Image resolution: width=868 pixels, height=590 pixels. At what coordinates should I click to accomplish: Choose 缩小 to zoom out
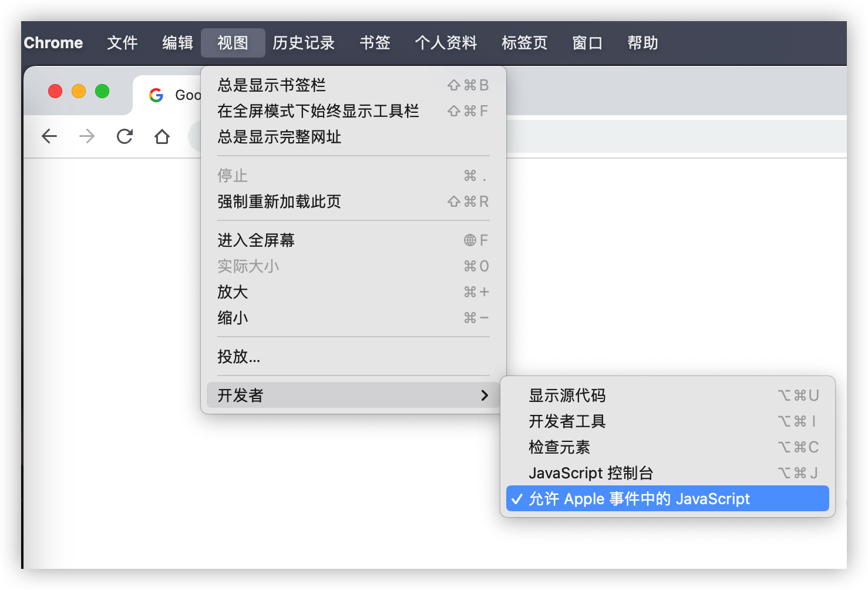[353, 318]
